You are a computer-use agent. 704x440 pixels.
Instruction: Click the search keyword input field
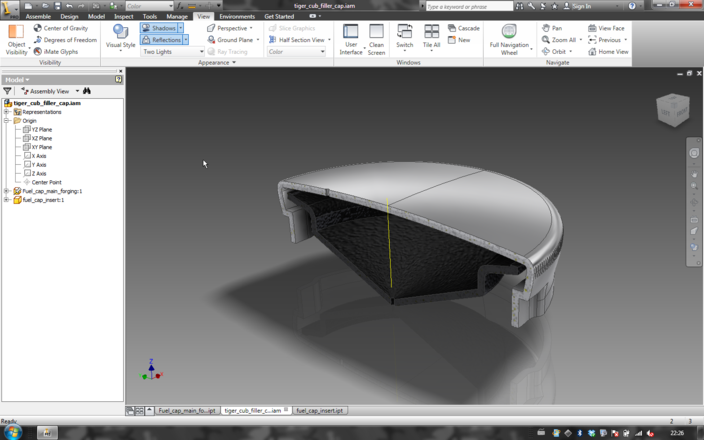click(x=469, y=6)
